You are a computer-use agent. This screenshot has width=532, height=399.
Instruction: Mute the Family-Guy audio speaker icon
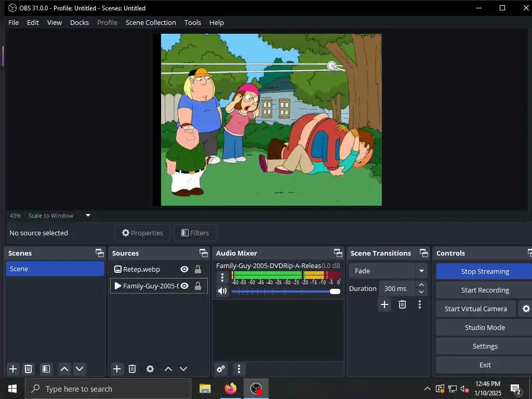222,291
